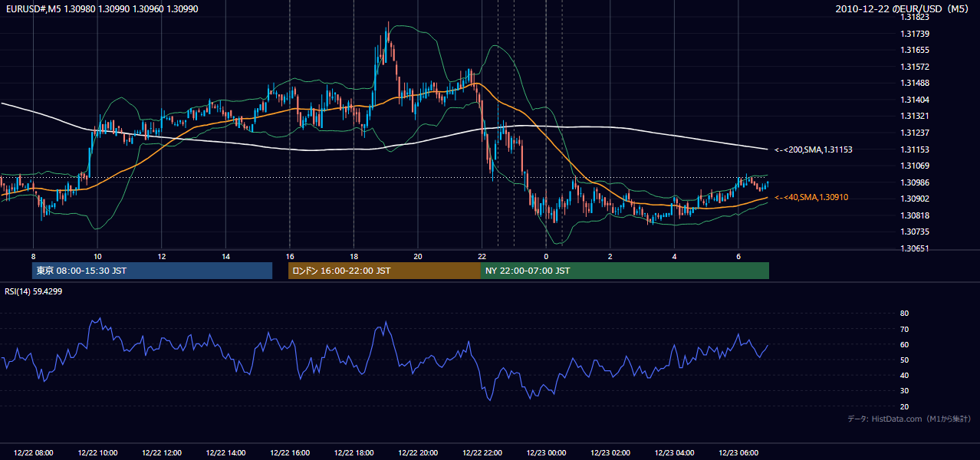This screenshot has height=460, width=980.
Task: Click the 12/22 20:00 bottom time label
Action: point(418,453)
